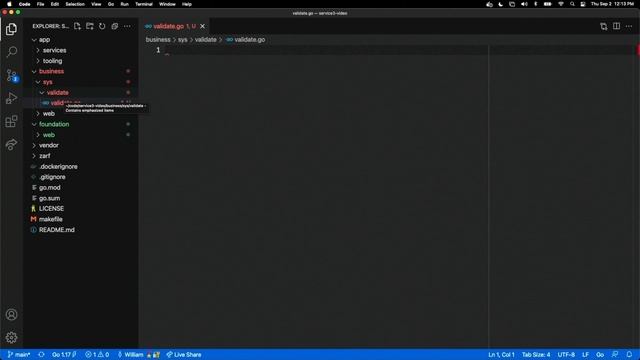Open the Go menu
Image resolution: width=640 pixels, height=360 pixels.
click(x=111, y=4)
